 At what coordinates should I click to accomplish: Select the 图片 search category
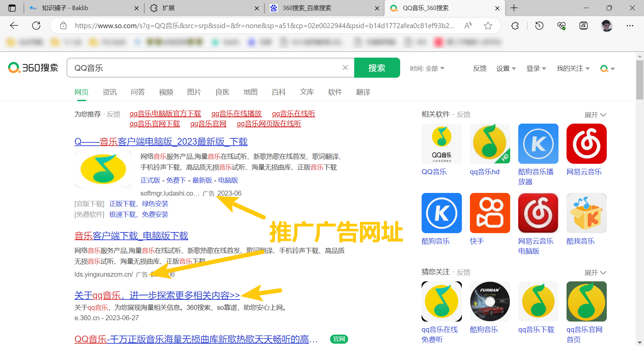tap(194, 92)
